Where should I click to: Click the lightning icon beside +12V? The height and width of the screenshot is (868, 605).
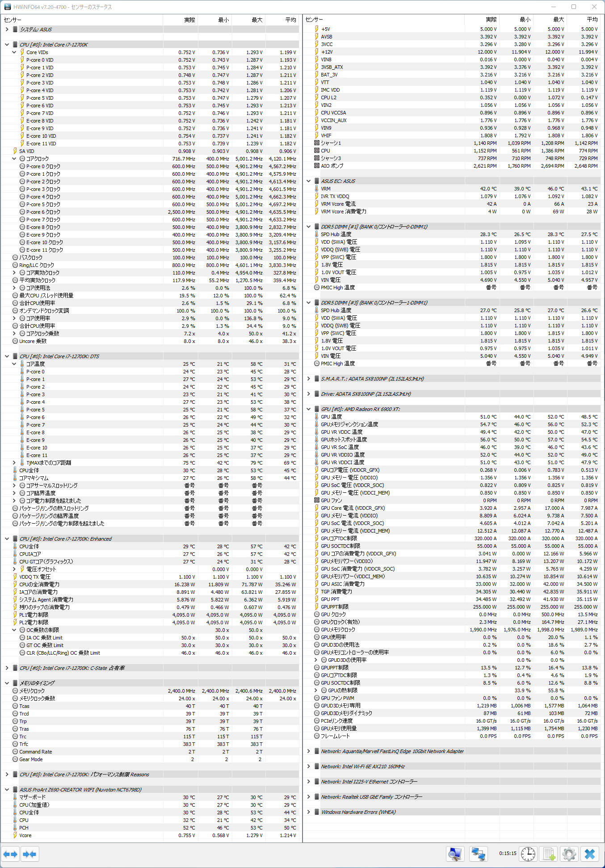[316, 52]
